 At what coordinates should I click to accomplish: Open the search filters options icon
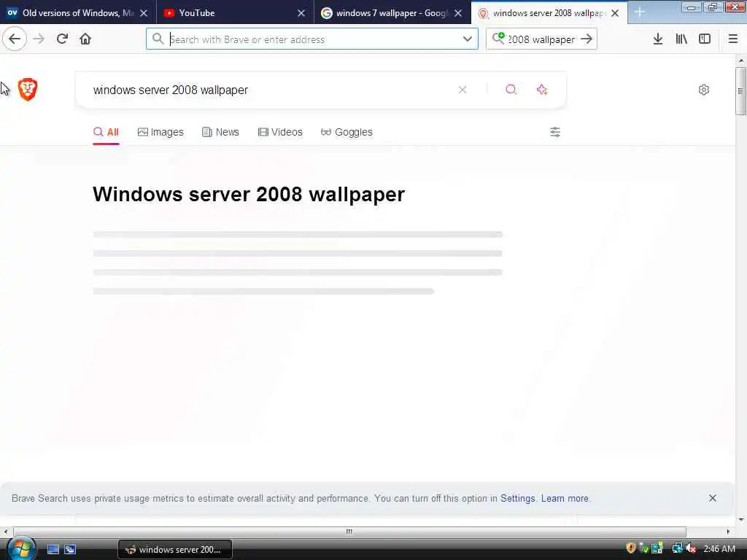tap(555, 132)
